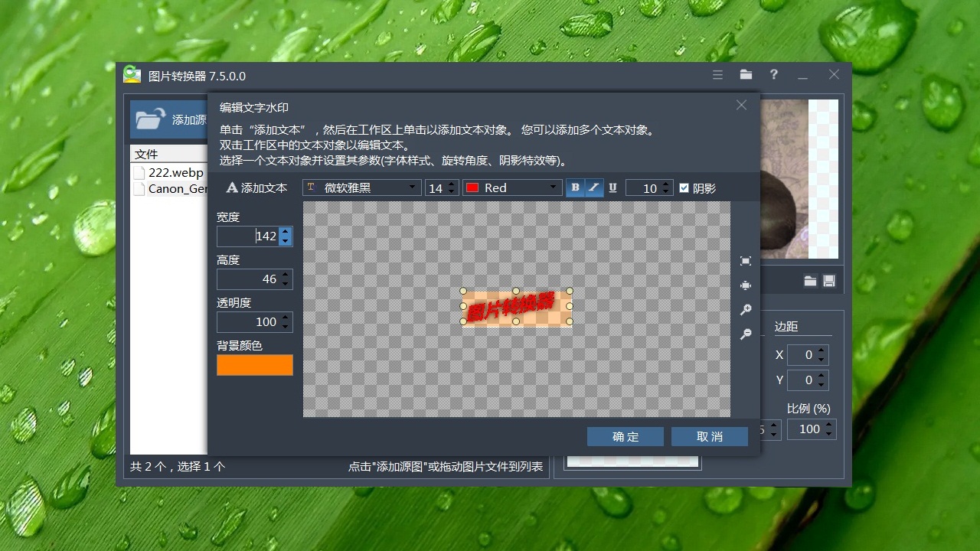Select the Add Text tool
The height and width of the screenshot is (551, 980).
point(256,187)
